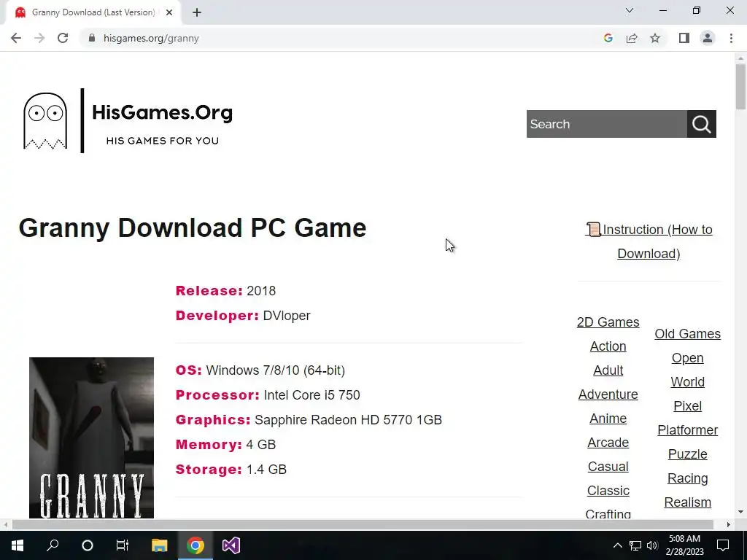Open Visual Studio from the taskbar
The image size is (747, 560).
231,545
